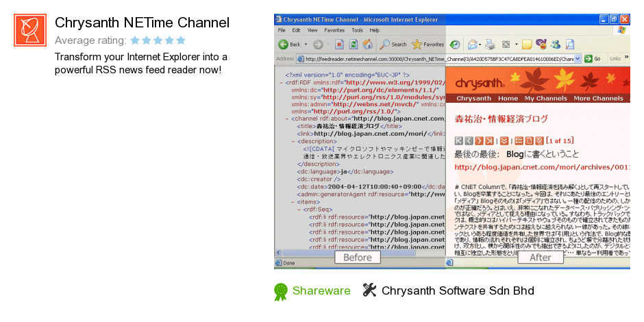Click the yellow note icon in toolbar
This screenshot has height=322, width=644.
click(x=527, y=45)
